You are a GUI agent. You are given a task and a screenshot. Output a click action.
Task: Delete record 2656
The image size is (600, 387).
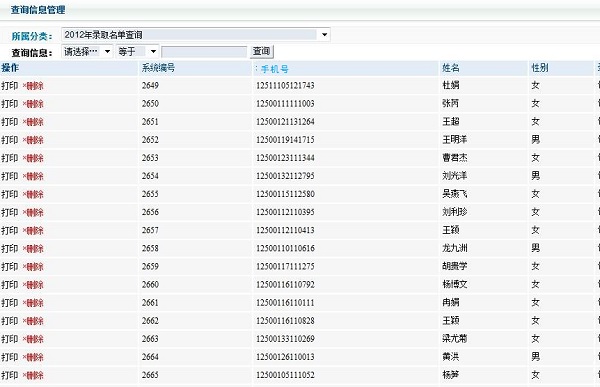33,213
